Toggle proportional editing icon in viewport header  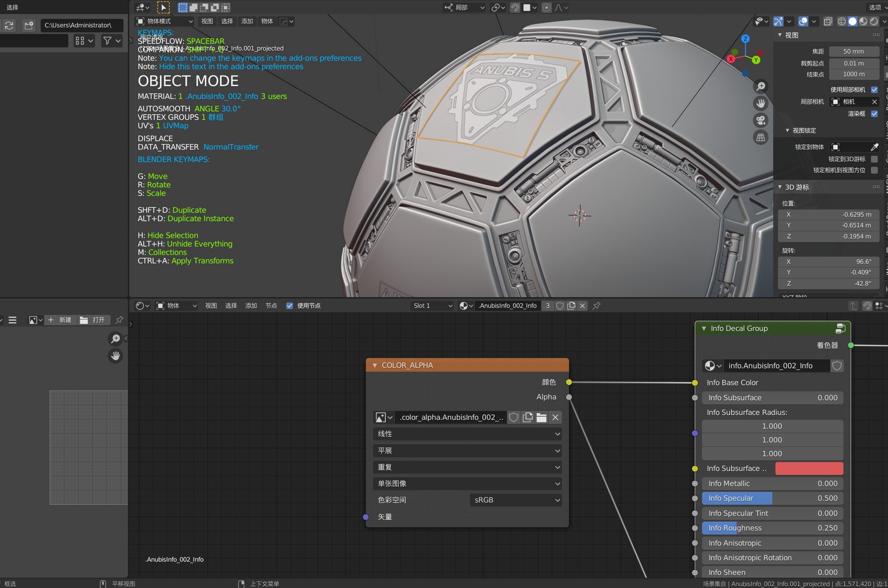[x=546, y=8]
